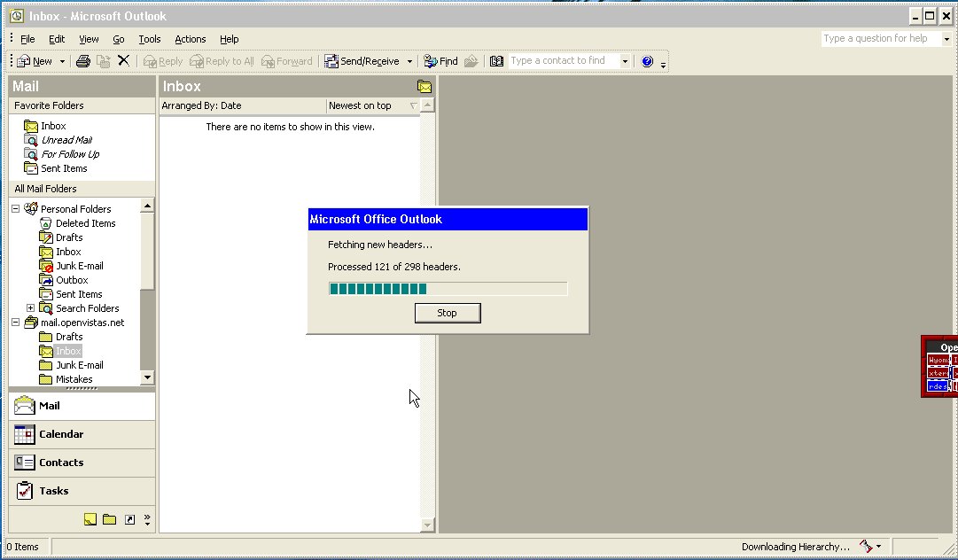This screenshot has height=560, width=958.
Task: Click the Move to Folder toolbar icon
Action: click(x=104, y=61)
